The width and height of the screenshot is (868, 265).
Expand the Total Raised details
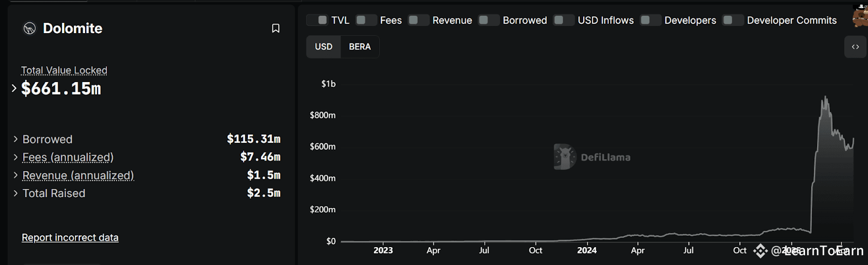pos(15,193)
